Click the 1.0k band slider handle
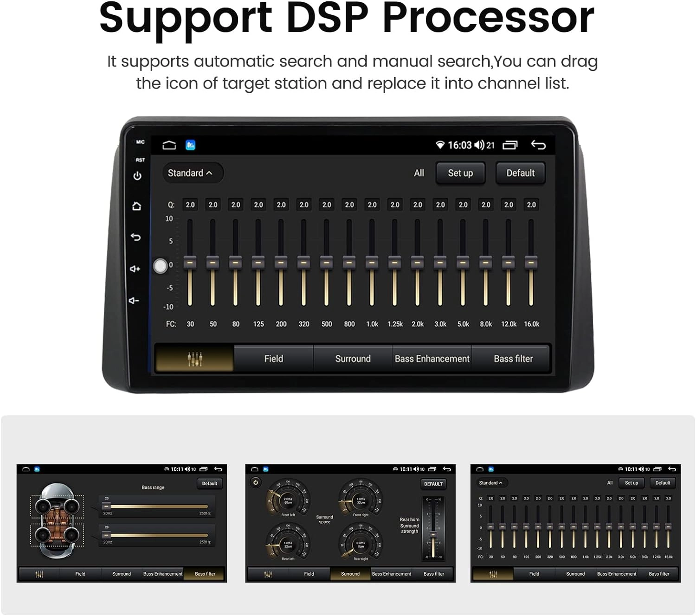The height and width of the screenshot is (616, 696). [x=372, y=263]
